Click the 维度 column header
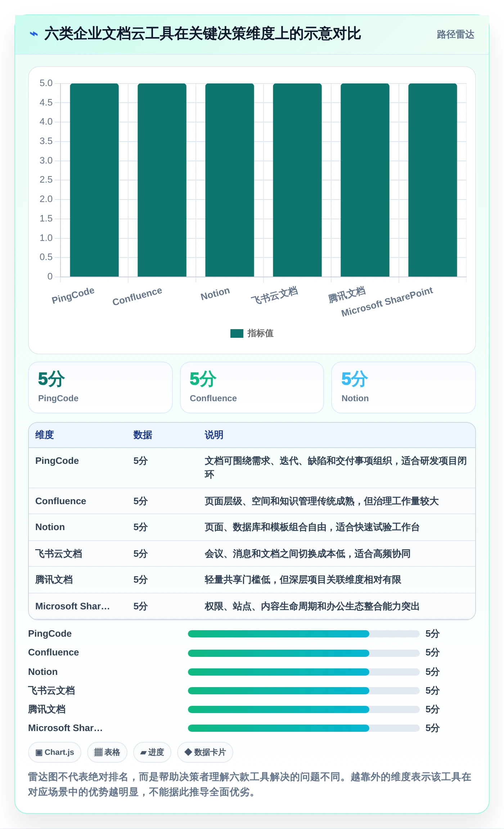 [x=45, y=435]
